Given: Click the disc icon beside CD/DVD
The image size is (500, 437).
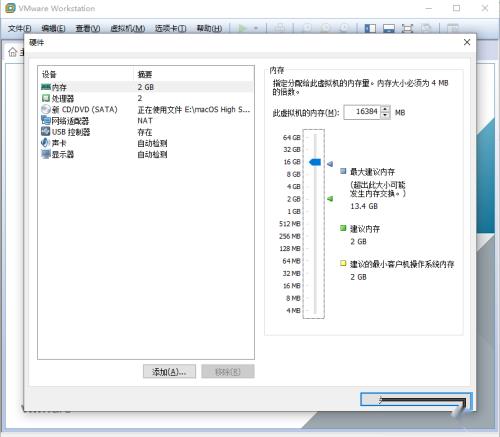Looking at the screenshot, I should (x=46, y=109).
